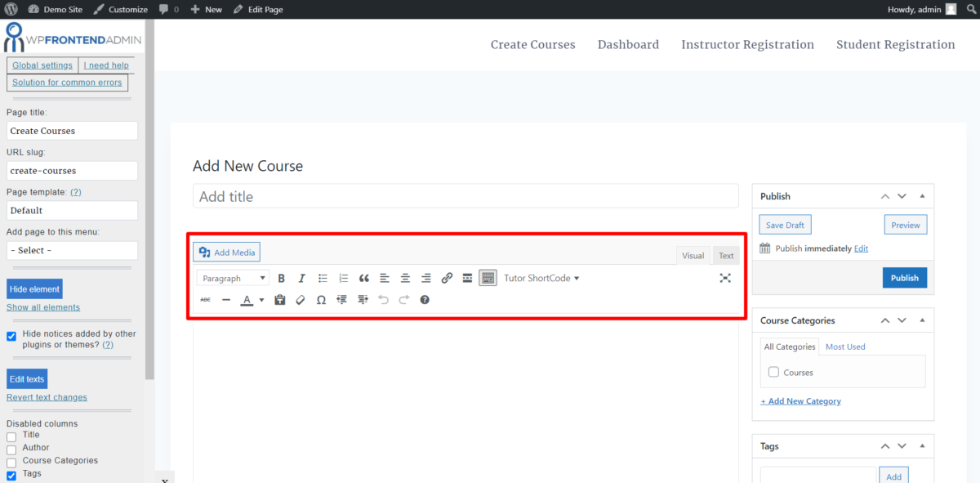Enter distraction-free fullscreen writing mode

click(x=725, y=278)
